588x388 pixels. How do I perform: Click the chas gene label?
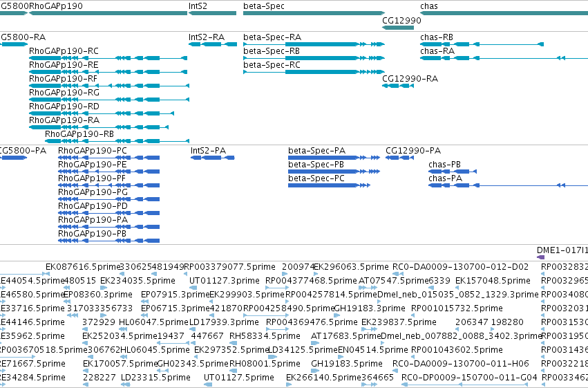pyautogui.click(x=429, y=6)
